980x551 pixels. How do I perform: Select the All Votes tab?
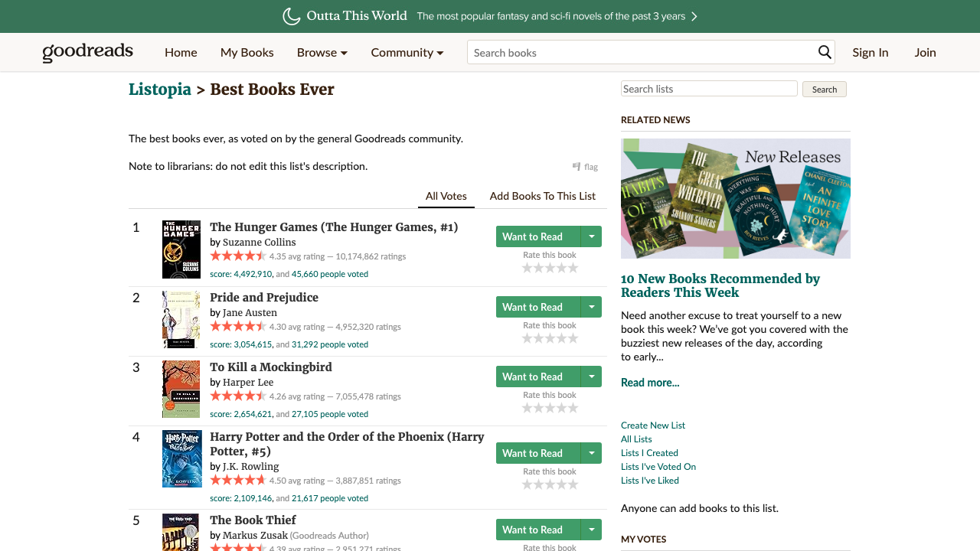446,196
